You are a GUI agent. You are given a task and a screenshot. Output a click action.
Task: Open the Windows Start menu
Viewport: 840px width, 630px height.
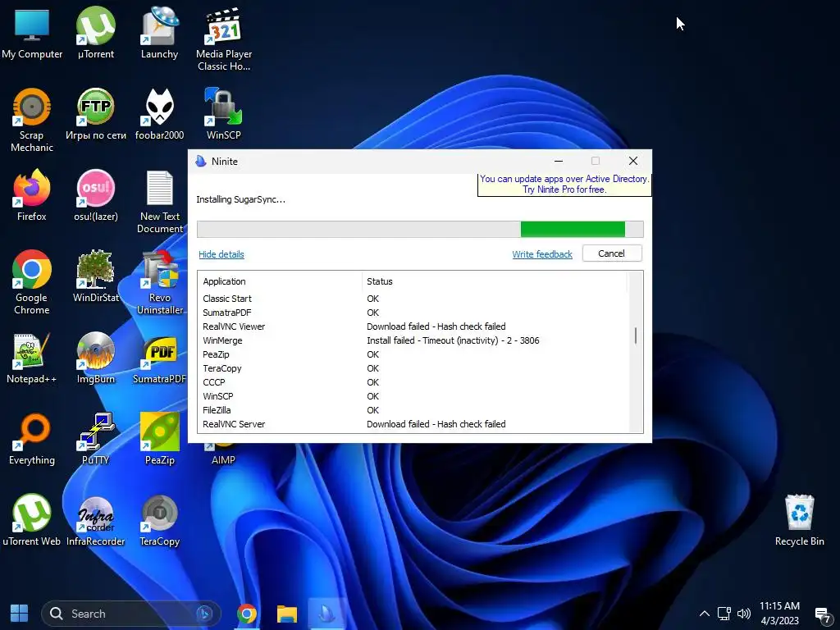[x=20, y=614]
